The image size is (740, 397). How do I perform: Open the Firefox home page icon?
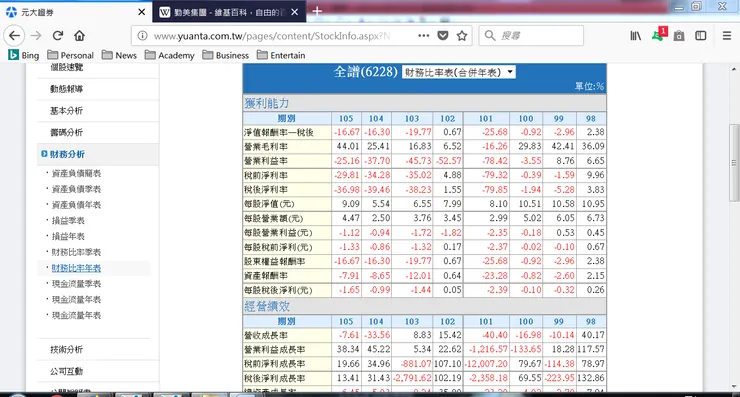point(79,35)
